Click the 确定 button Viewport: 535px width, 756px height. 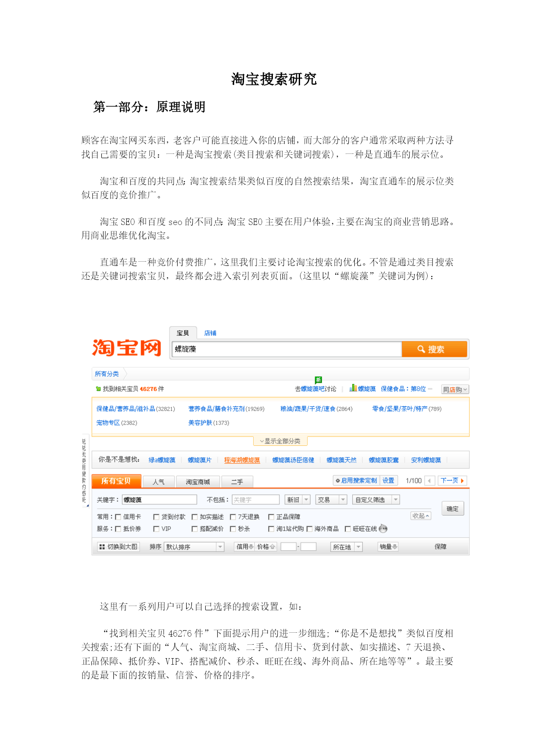click(453, 509)
